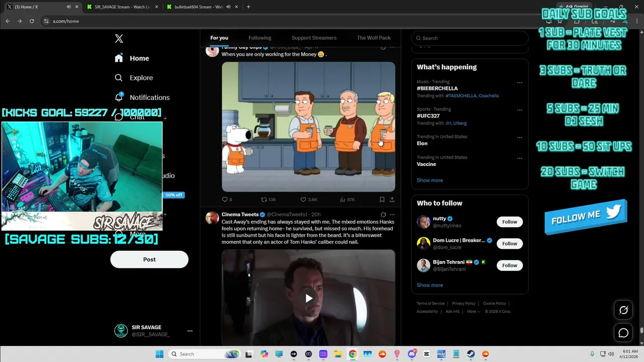Image resolution: width=644 pixels, height=362 pixels.
Task: Open more options for Vaccine trend
Action: coord(520,158)
